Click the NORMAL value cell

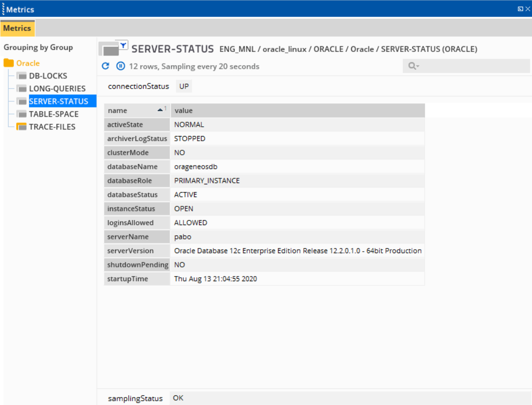pos(297,125)
